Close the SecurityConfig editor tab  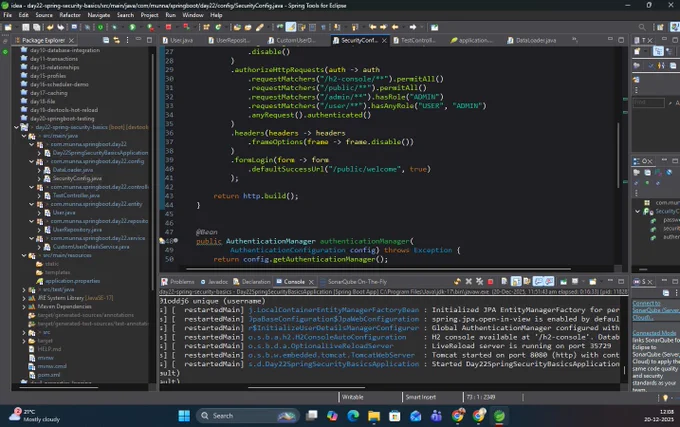pyautogui.click(x=384, y=40)
